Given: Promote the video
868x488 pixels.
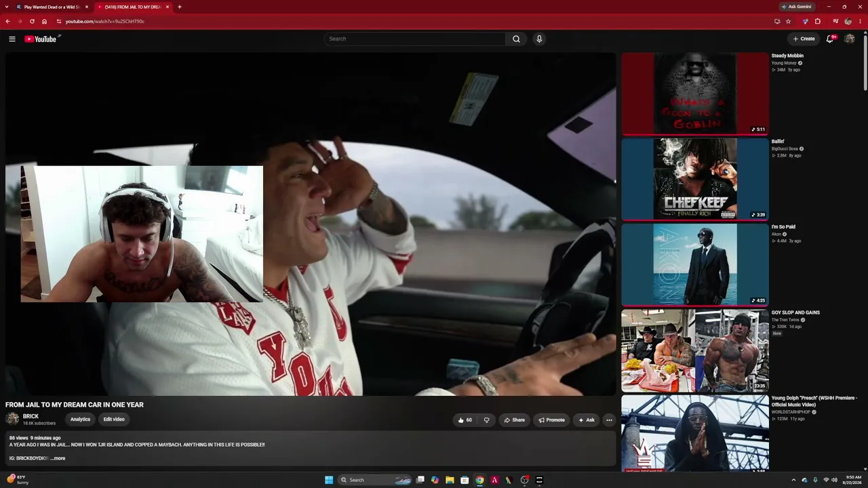Looking at the screenshot, I should (551, 420).
